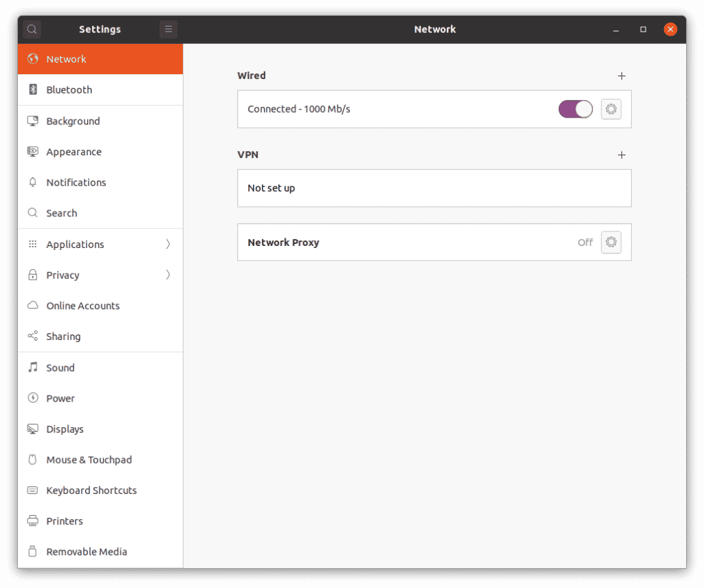Image resolution: width=704 pixels, height=588 pixels.
Task: Open the search magnifier in the header
Action: click(x=32, y=29)
